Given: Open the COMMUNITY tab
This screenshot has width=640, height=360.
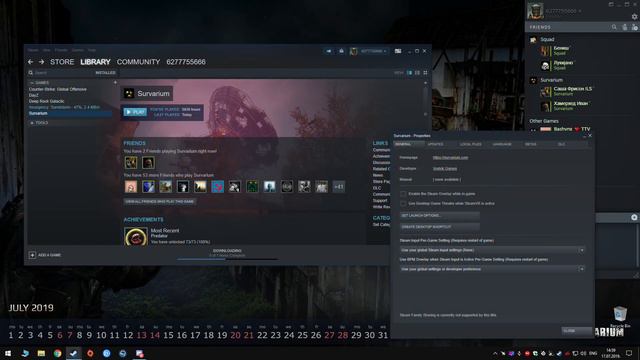Looking at the screenshot, I should 138,62.
